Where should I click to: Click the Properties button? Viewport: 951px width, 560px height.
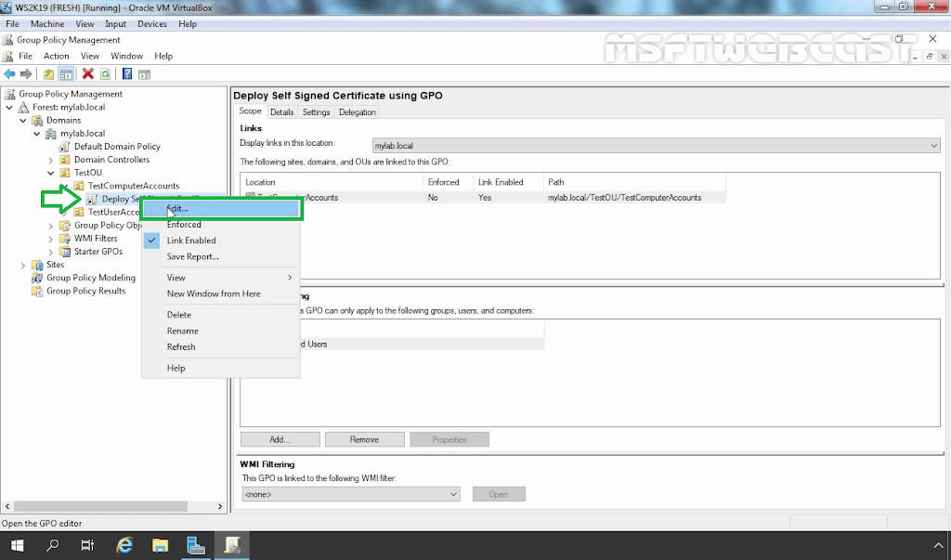(x=449, y=439)
